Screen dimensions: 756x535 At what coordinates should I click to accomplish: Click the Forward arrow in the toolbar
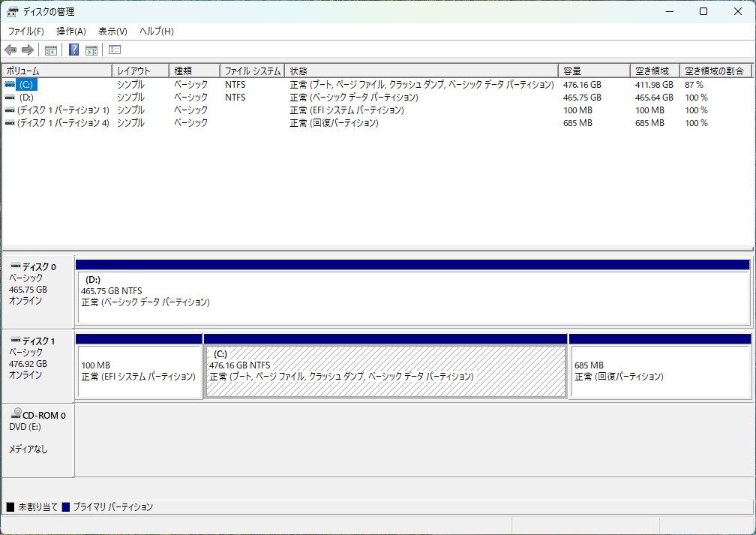28,50
